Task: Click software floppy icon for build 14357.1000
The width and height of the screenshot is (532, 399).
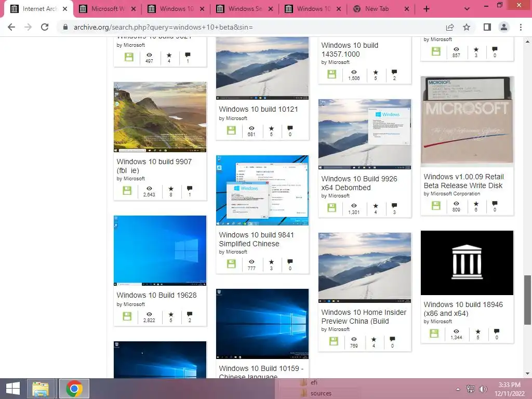Action: (x=332, y=74)
